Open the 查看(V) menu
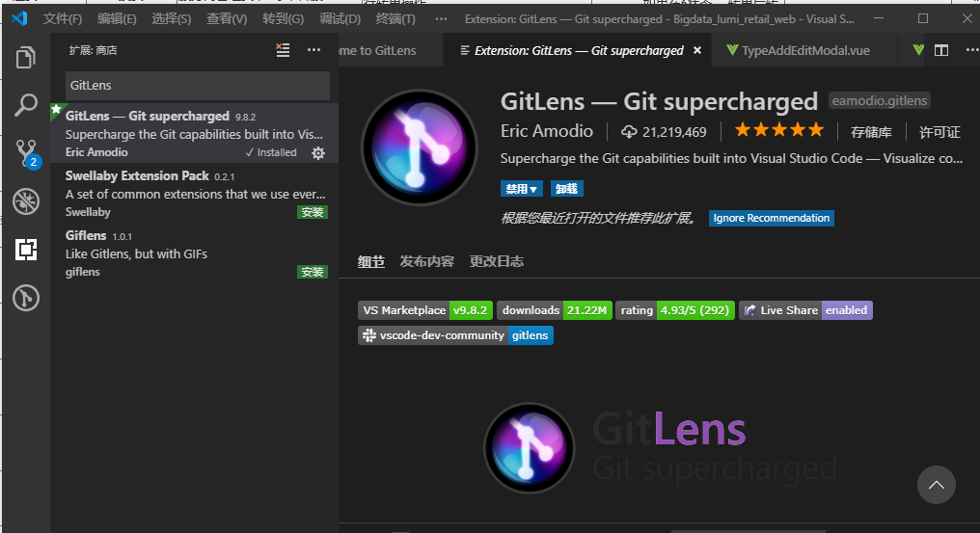The width and height of the screenshot is (980, 533). [x=227, y=18]
